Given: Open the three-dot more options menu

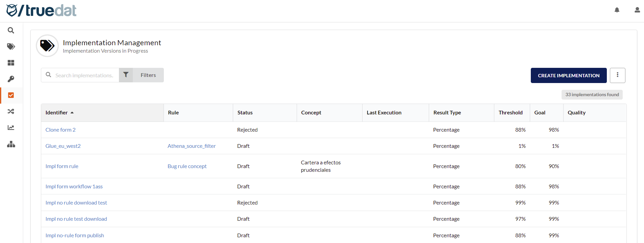Looking at the screenshot, I should pyautogui.click(x=617, y=75).
